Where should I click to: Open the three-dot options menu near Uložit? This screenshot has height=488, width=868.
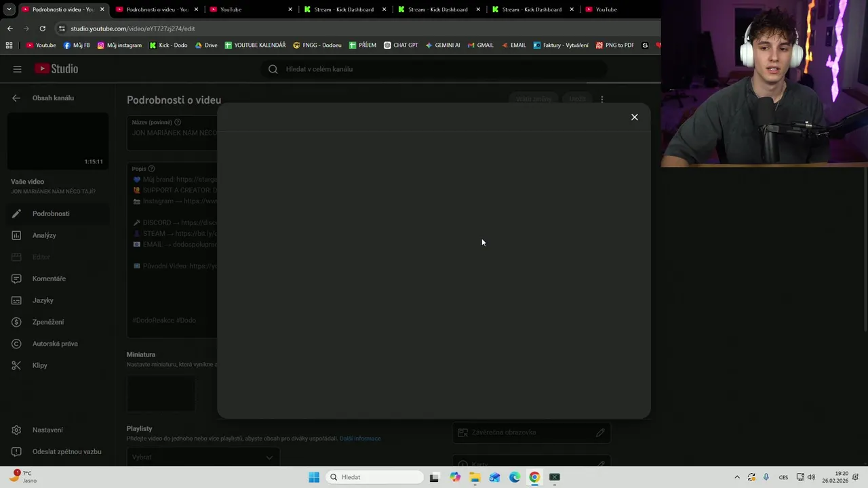[602, 99]
